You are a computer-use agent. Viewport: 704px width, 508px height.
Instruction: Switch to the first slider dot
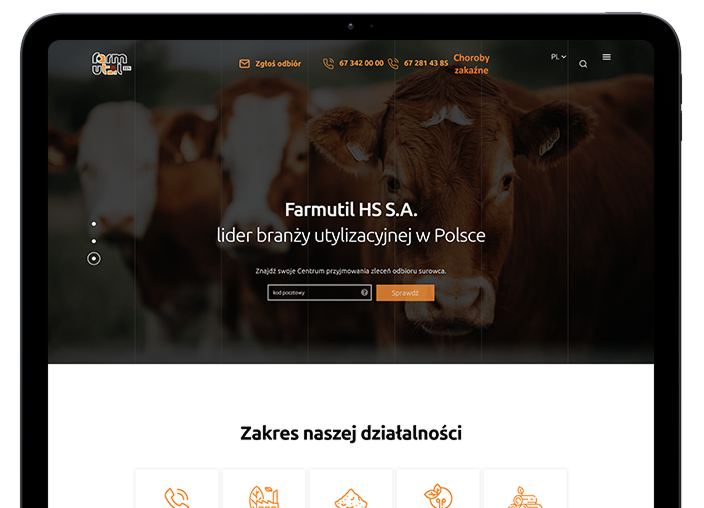(x=94, y=224)
